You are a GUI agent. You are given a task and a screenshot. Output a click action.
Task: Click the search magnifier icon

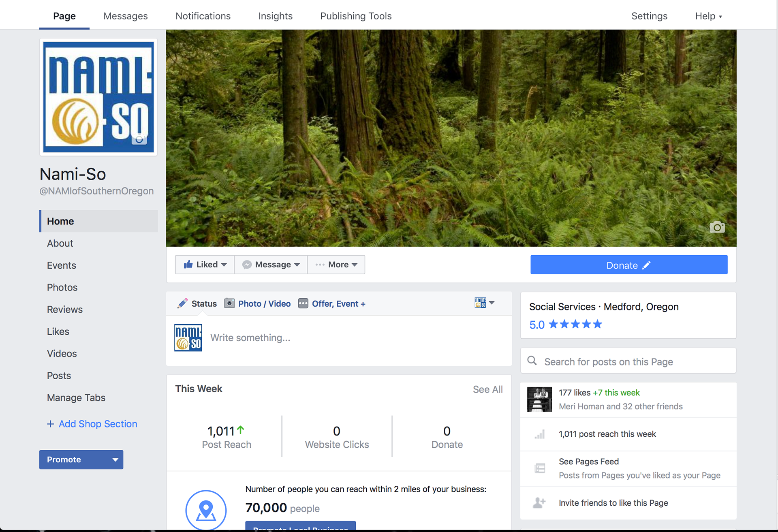(x=532, y=361)
